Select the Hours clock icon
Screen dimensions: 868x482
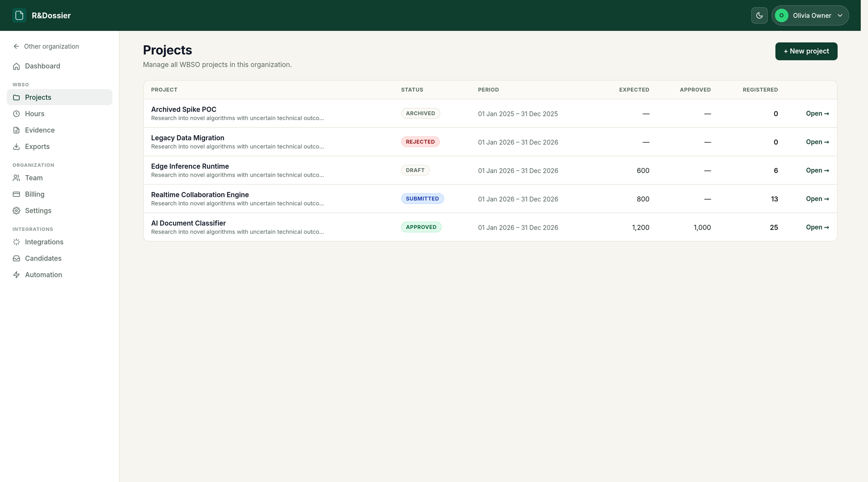(16, 114)
